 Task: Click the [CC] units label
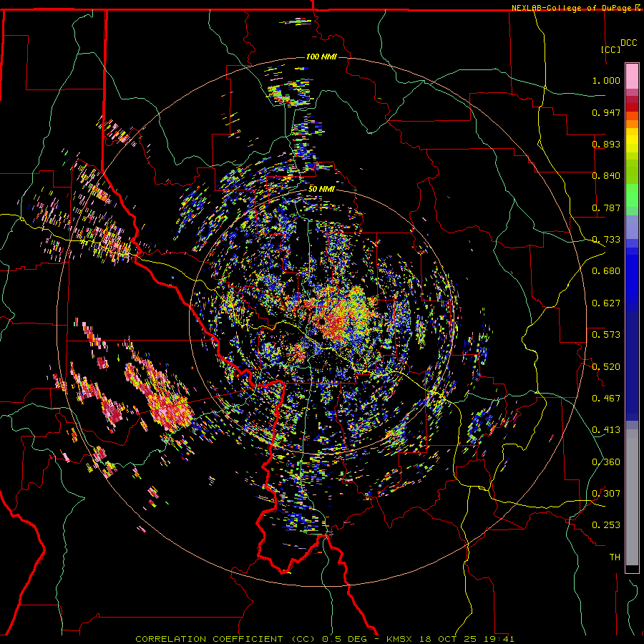[x=611, y=49]
